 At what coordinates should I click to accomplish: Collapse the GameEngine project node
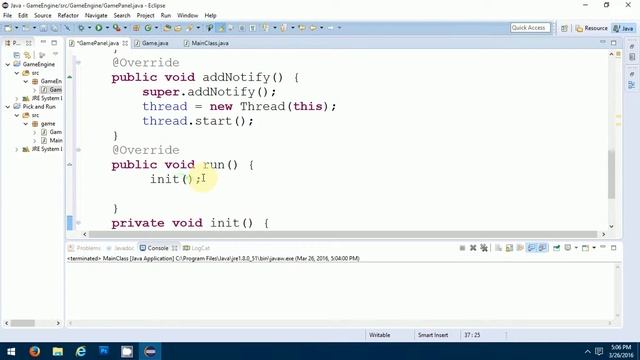point(8,64)
